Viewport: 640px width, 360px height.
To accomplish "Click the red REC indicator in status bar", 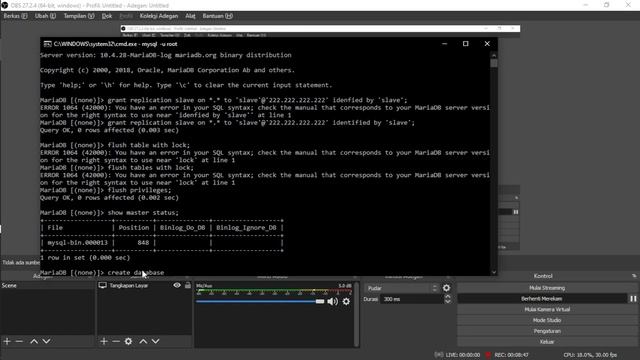I will (488, 355).
